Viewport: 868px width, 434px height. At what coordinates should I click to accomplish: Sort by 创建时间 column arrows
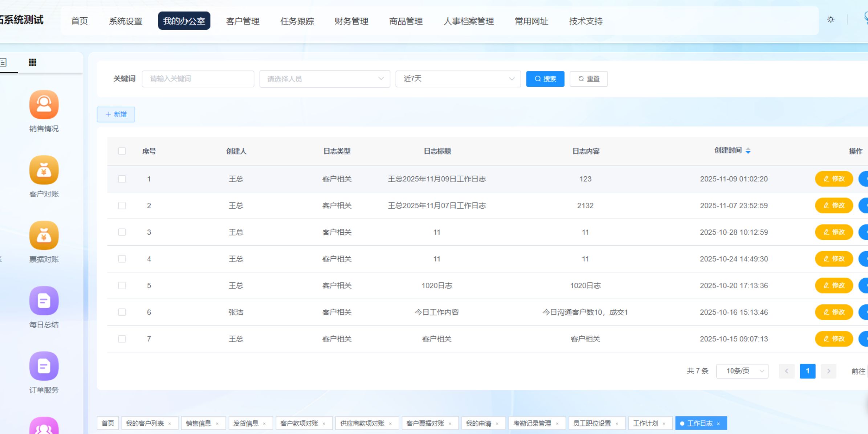pyautogui.click(x=748, y=151)
